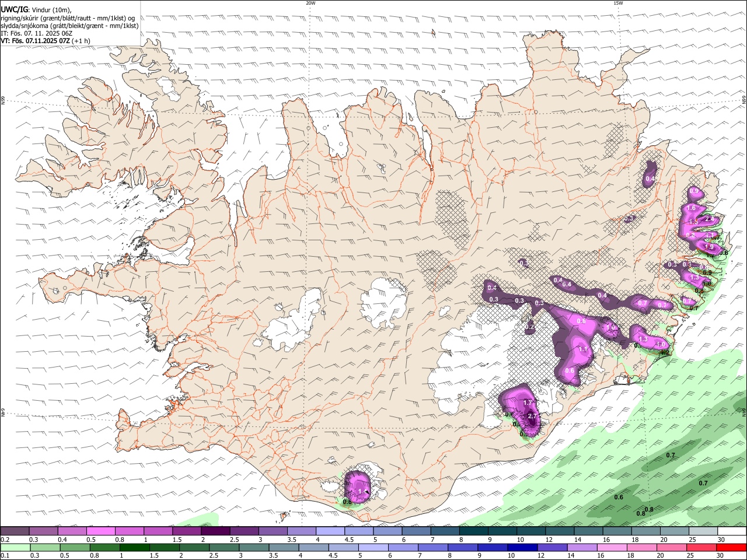This screenshot has width=747, height=560.
Task: Click the '25' label in the snow scale
Action: point(692,540)
